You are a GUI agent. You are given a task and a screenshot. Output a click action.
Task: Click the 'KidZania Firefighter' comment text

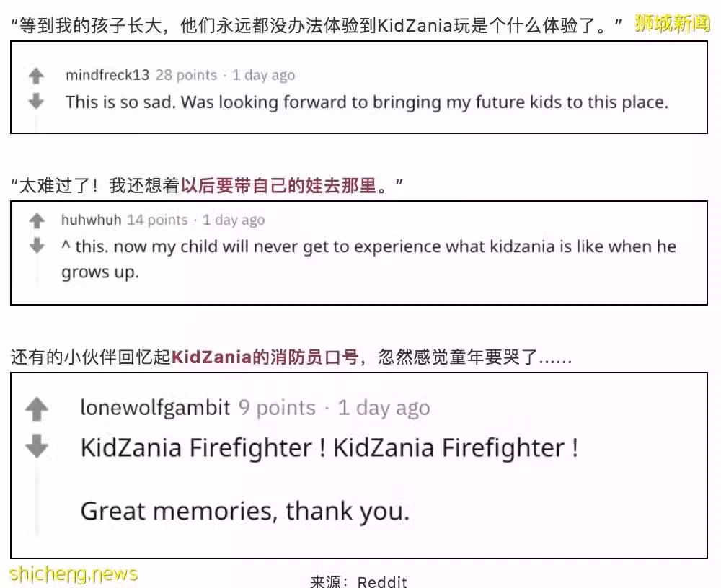click(329, 447)
